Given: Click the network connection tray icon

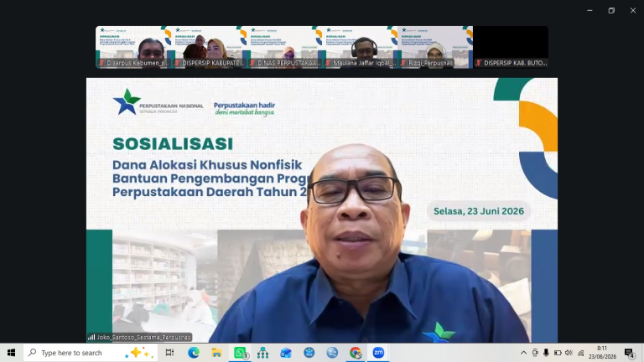Looking at the screenshot, I should [x=580, y=353].
